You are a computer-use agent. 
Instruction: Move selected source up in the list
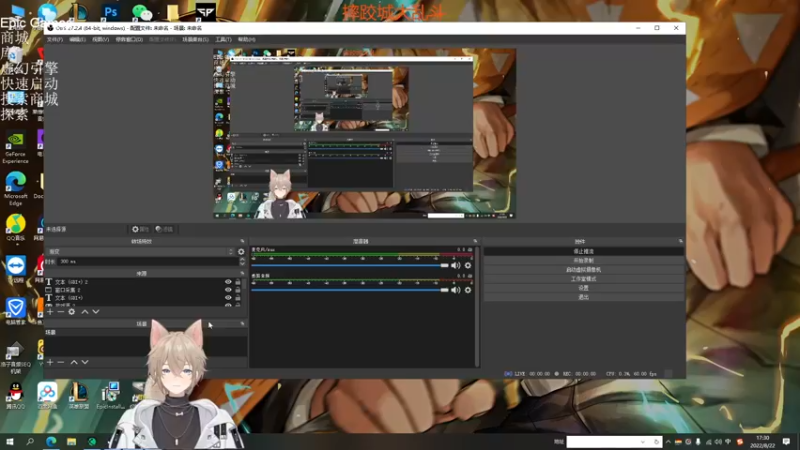click(x=85, y=311)
